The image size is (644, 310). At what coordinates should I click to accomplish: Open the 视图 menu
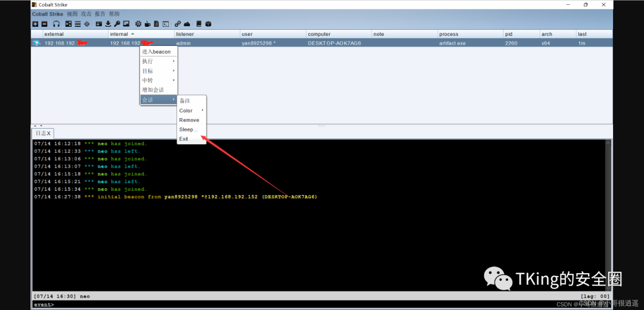pos(72,14)
